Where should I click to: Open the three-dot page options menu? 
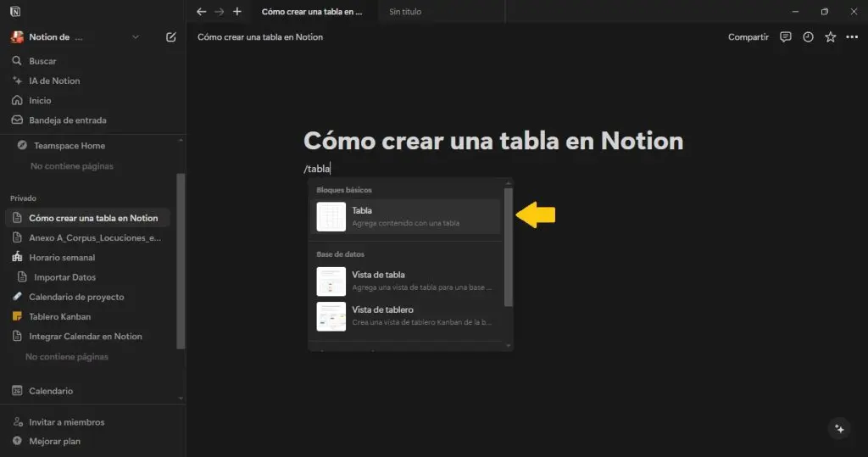[x=852, y=37]
